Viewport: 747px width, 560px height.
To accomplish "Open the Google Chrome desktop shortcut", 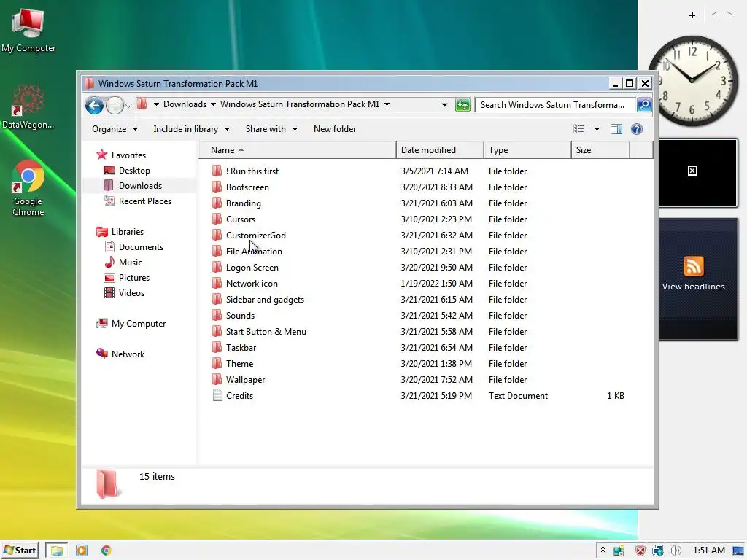I will [x=28, y=189].
